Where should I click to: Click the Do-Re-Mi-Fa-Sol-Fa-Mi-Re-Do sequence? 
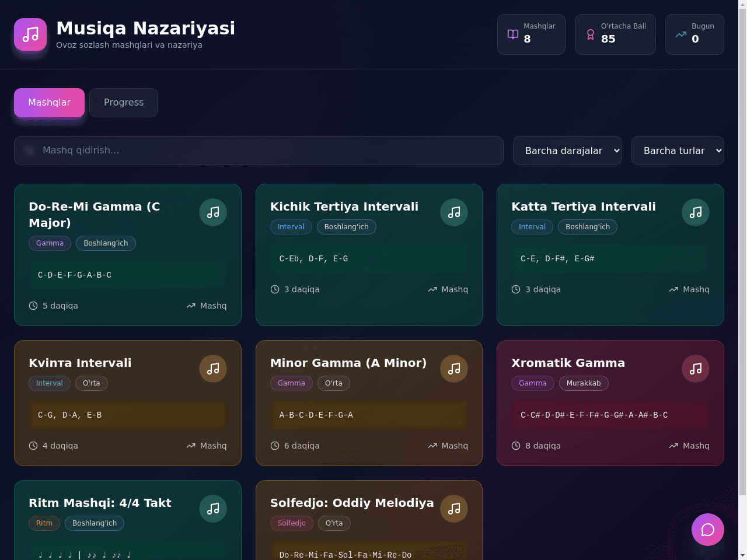(345, 555)
